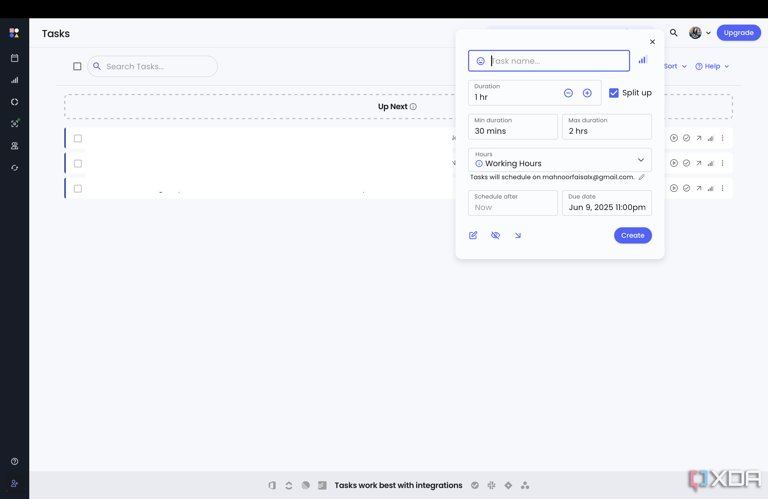
Task: Uncheck the Split up checkbox
Action: tap(614, 93)
